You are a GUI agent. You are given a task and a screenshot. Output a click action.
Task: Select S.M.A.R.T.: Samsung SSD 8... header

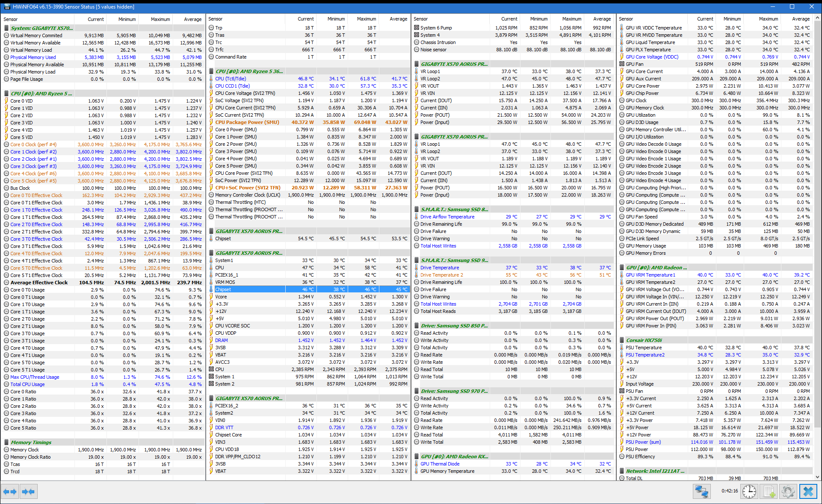[514, 209]
